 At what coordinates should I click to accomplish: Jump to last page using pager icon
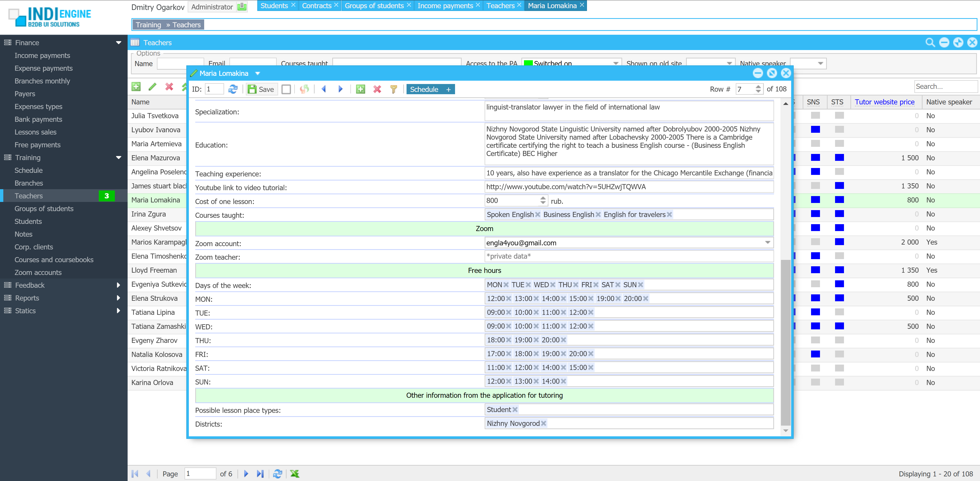click(260, 473)
